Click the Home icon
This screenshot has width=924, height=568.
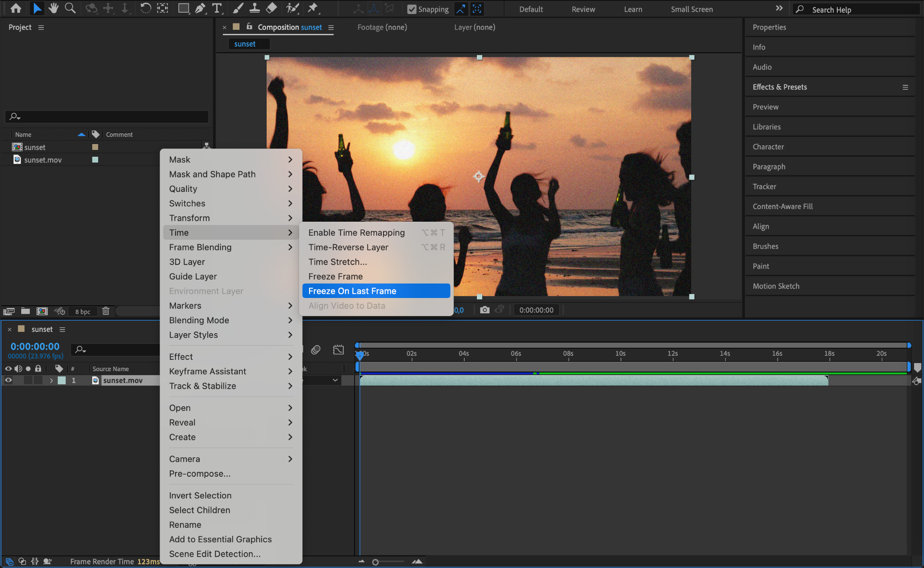point(16,8)
